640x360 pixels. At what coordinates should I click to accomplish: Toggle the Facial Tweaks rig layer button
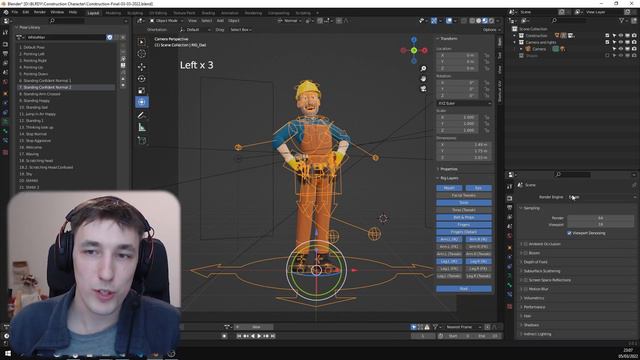coord(464,195)
